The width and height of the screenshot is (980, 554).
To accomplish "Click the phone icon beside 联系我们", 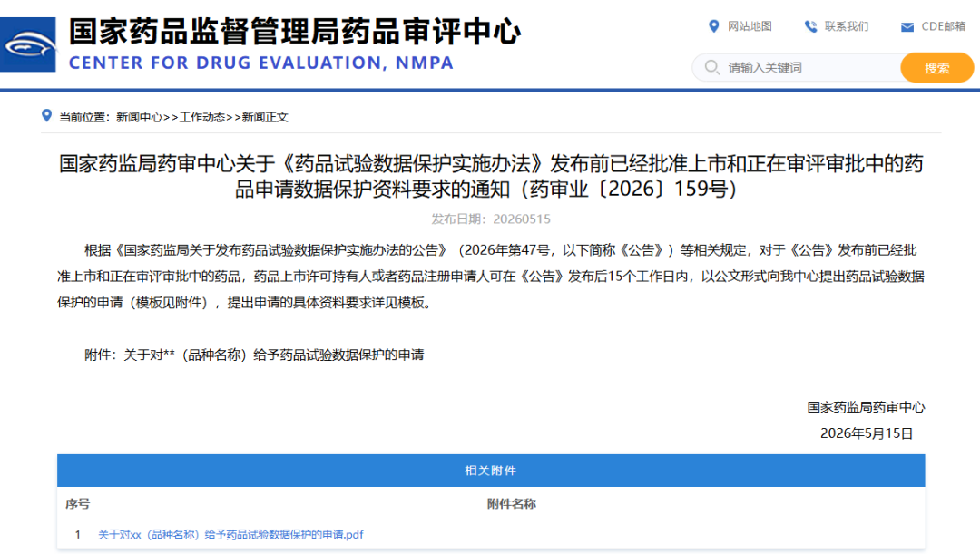I will [810, 26].
